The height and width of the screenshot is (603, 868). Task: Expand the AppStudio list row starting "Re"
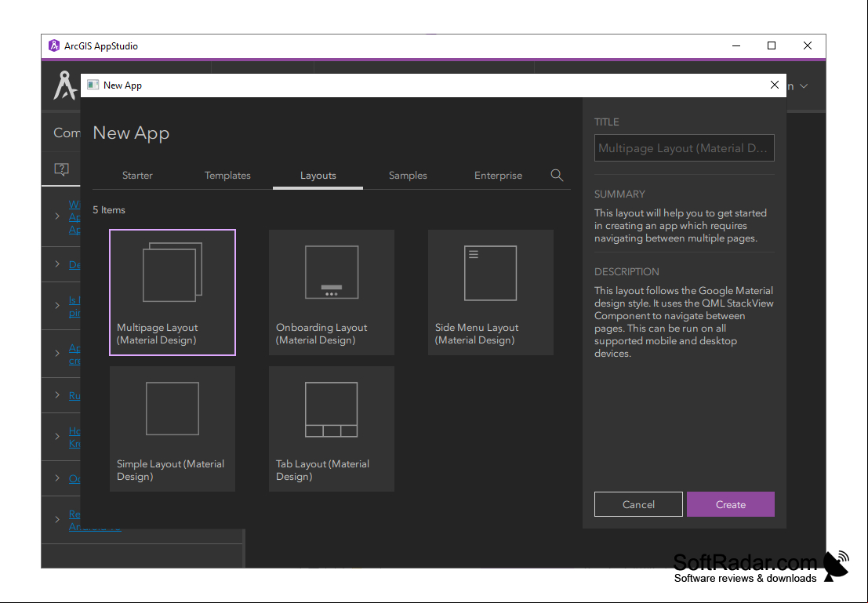(57, 519)
